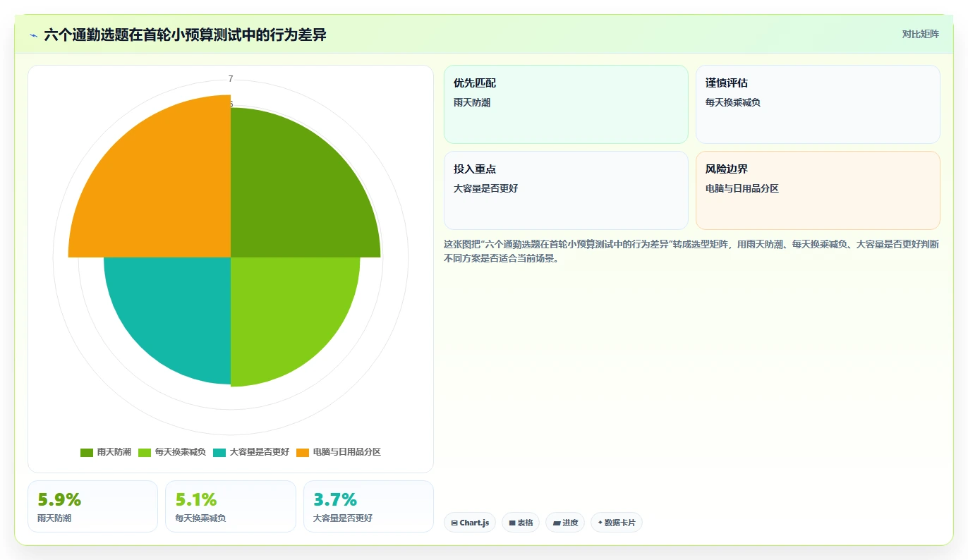The image size is (968, 560).
Task: Click the lightning icon beside the title
Action: 33,35
